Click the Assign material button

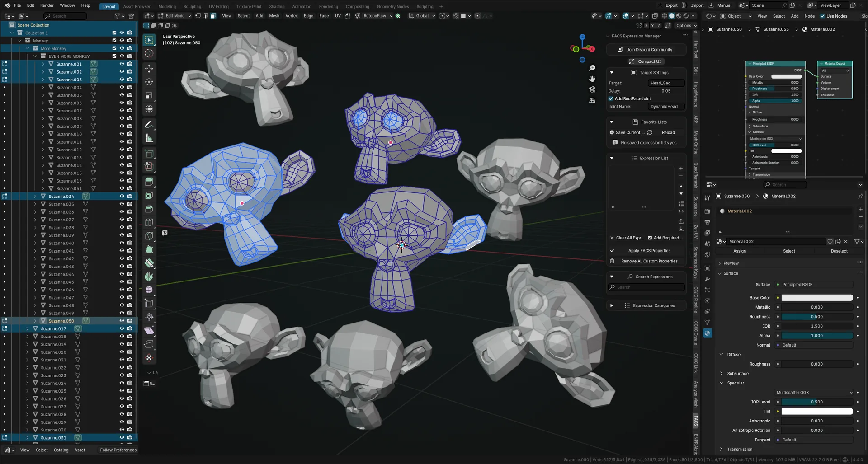(740, 251)
